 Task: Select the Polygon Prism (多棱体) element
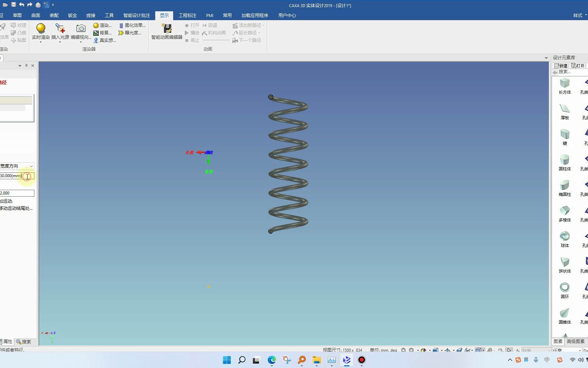tap(565, 214)
